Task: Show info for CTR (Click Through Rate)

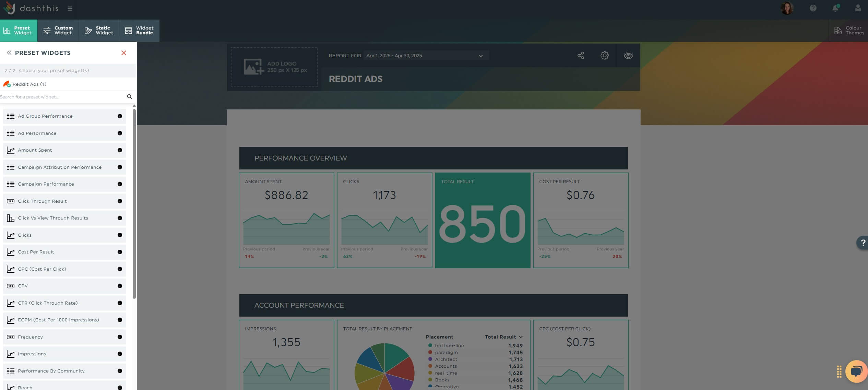Action: tap(120, 303)
